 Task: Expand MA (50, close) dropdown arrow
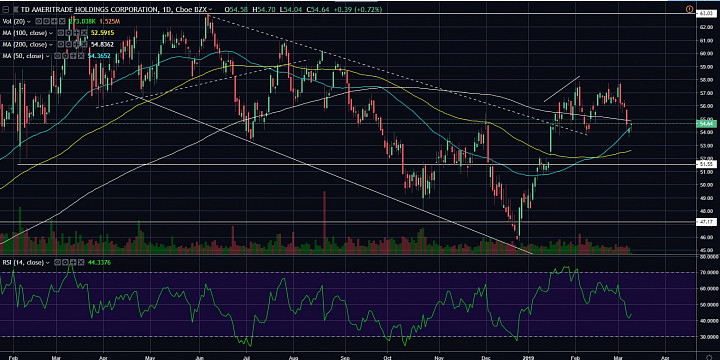(x=47, y=56)
